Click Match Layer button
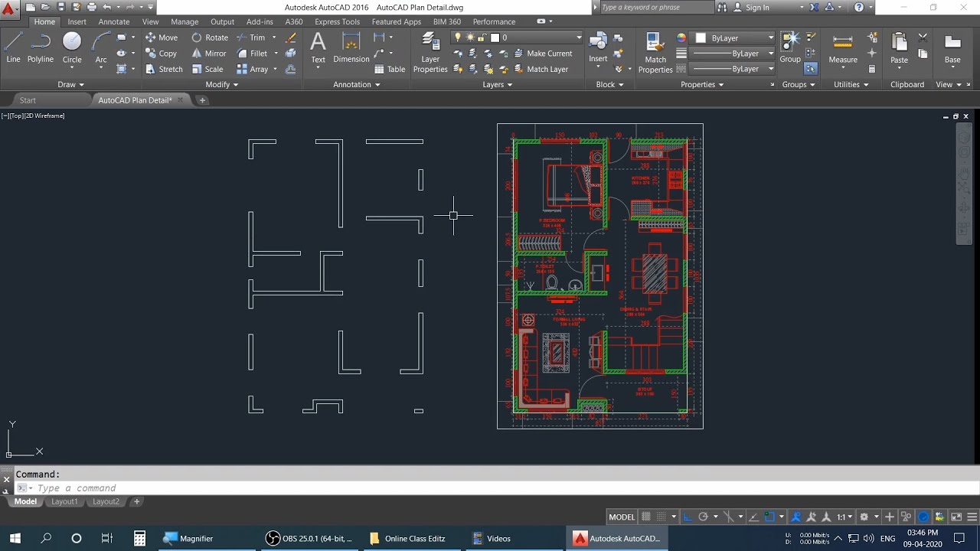This screenshot has height=551, width=980. 541,69
